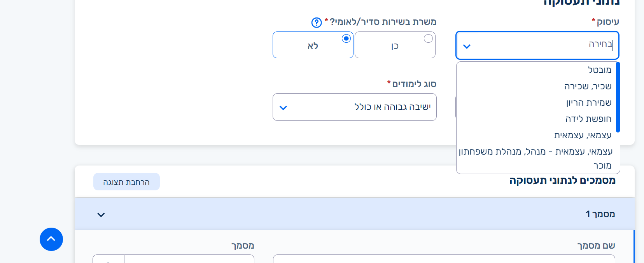Click the הרחבת תצוגה button
Screen dimensions: 644x263
point(126,181)
